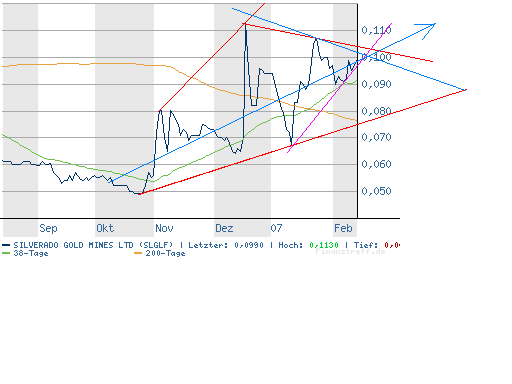Click the 0,070 price axis label
The width and height of the screenshot is (512, 384).
point(376,137)
